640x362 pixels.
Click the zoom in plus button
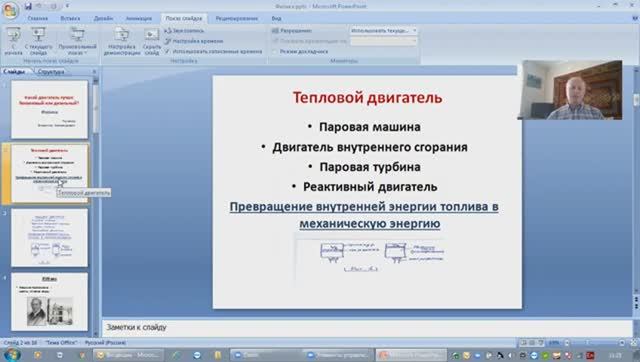[622, 343]
